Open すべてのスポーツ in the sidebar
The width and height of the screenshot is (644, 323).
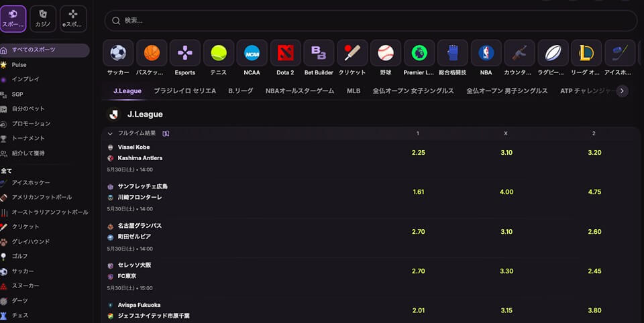pos(44,50)
